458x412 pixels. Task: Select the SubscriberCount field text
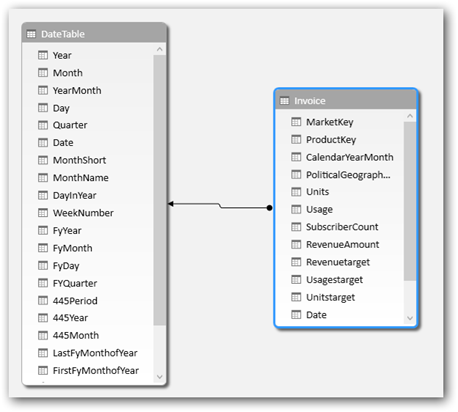coord(342,227)
